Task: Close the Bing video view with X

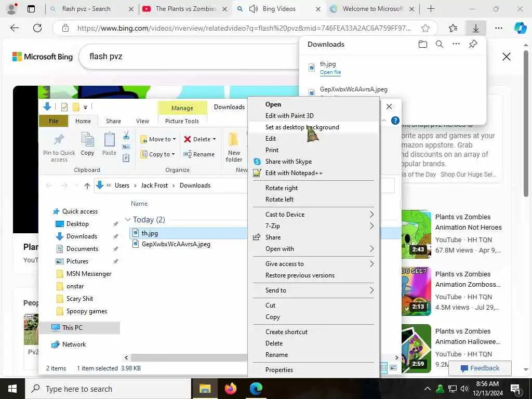Action: click(x=506, y=57)
